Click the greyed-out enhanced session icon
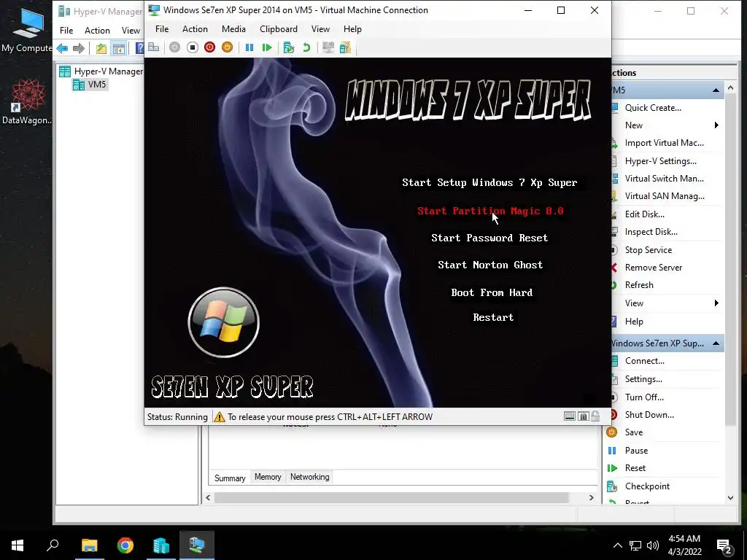 328,47
